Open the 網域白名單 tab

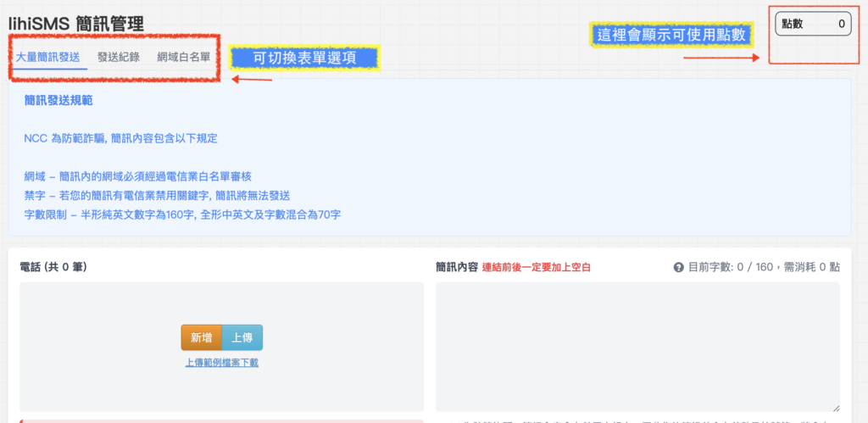pos(184,57)
